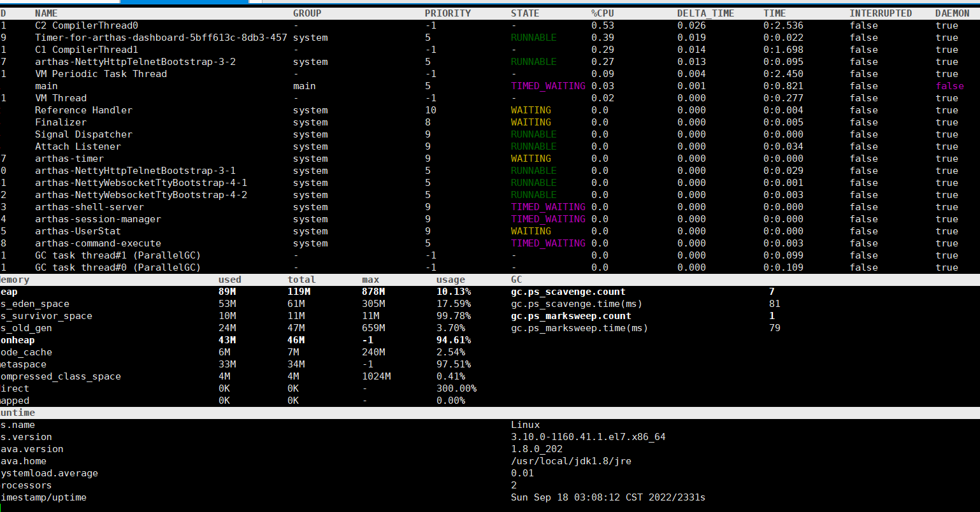
Task: Click the %CPU column header
Action: click(x=603, y=13)
